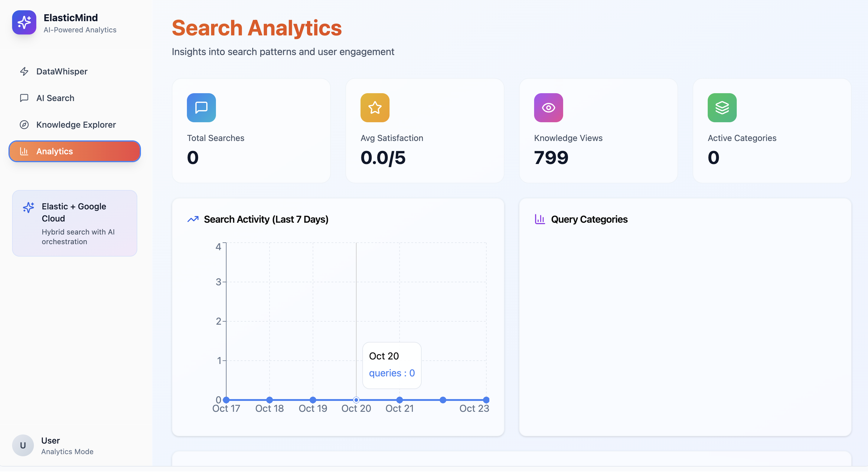Click the Oct 20 data point on chart
This screenshot has width=868, height=472.
tap(356, 400)
